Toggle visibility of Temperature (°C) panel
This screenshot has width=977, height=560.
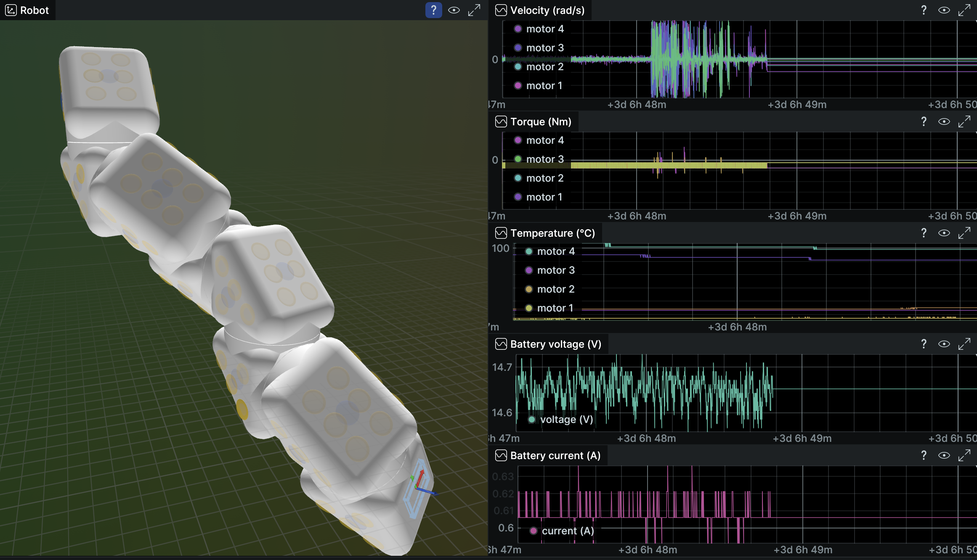(x=944, y=233)
